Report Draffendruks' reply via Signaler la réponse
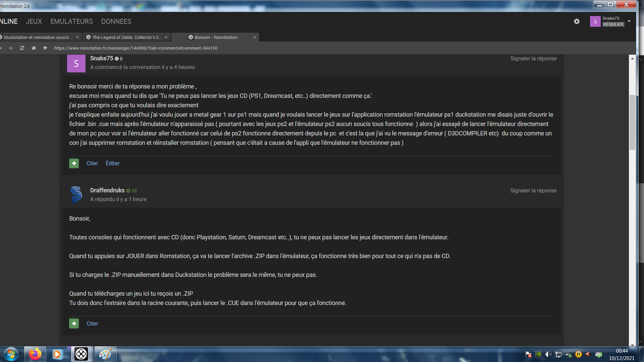This screenshot has height=362, width=644. (x=533, y=190)
